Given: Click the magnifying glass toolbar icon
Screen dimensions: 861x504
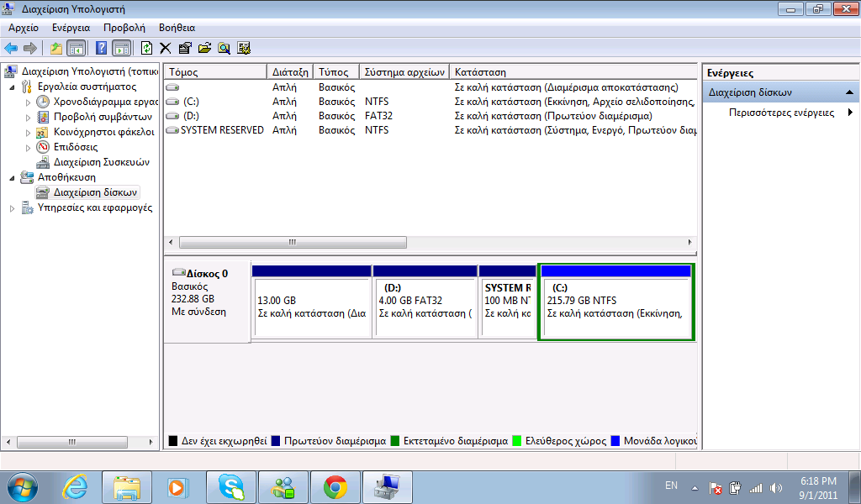Looking at the screenshot, I should pos(224,48).
